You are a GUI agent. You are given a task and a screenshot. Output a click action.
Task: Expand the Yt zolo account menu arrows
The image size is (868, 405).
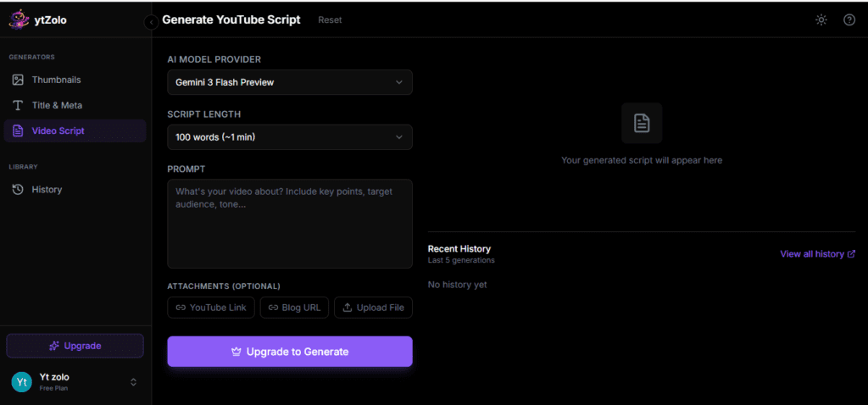133,382
